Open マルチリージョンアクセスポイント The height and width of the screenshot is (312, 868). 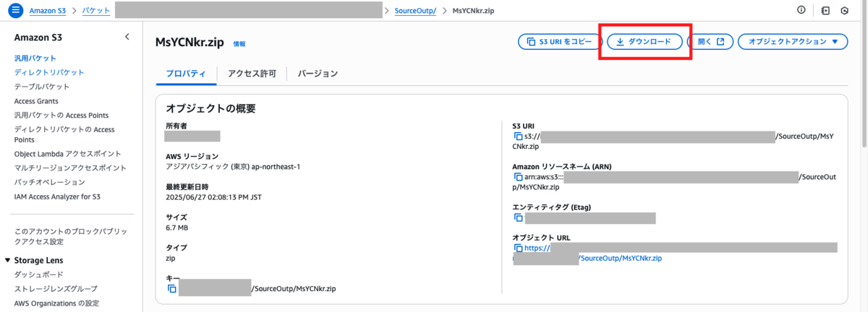point(70,168)
